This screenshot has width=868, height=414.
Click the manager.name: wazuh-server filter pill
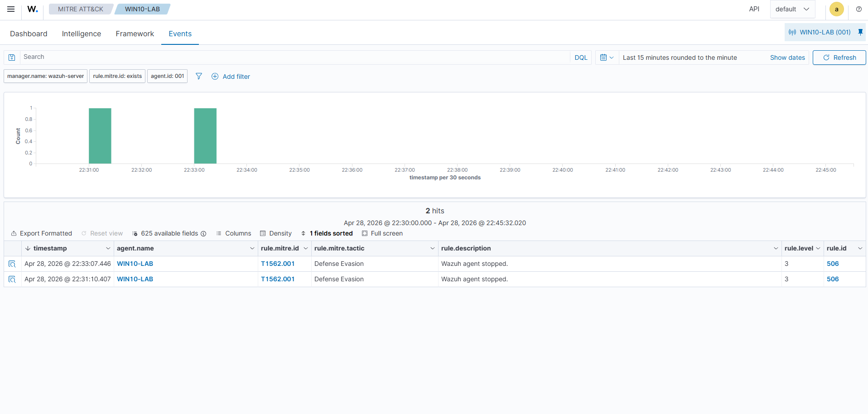(45, 76)
